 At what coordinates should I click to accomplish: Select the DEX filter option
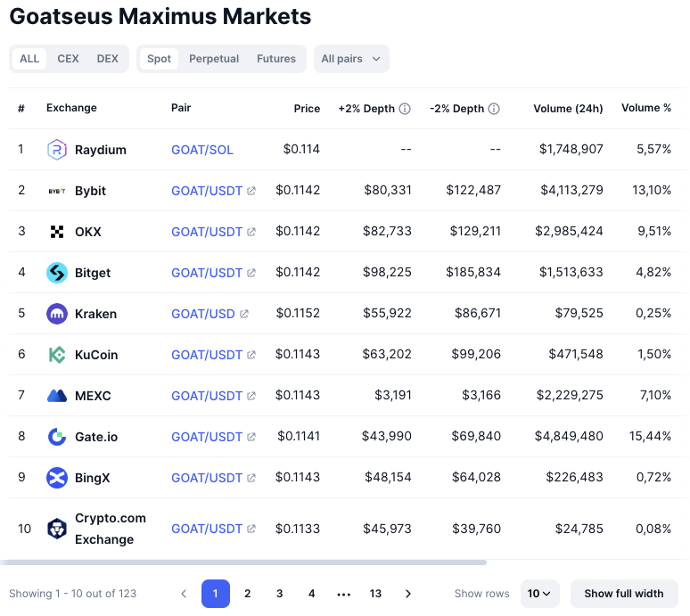[x=107, y=59]
